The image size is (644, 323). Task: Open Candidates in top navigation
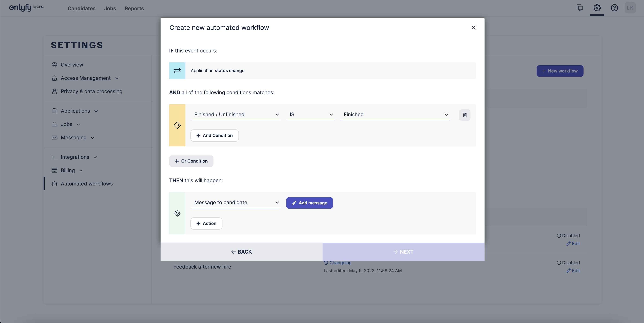[x=82, y=8]
